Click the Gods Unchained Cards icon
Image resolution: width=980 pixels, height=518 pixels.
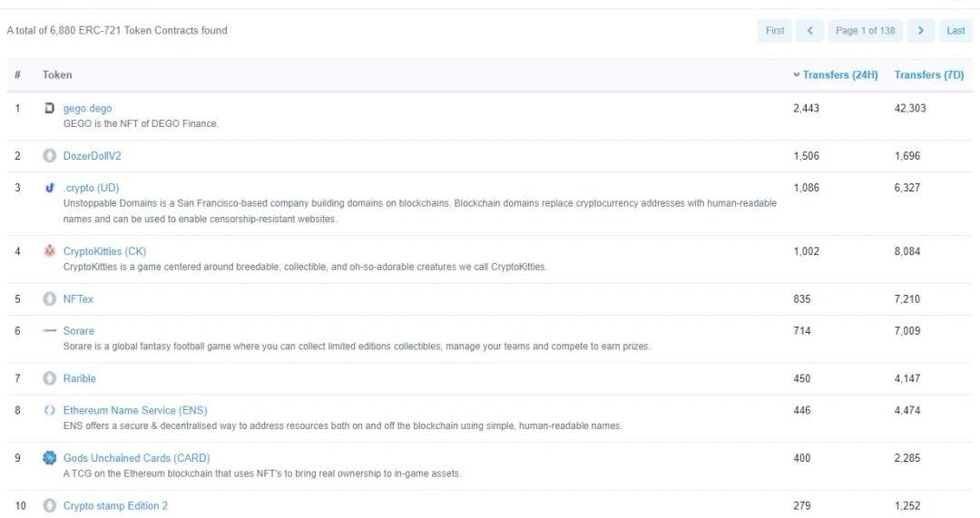coord(49,458)
